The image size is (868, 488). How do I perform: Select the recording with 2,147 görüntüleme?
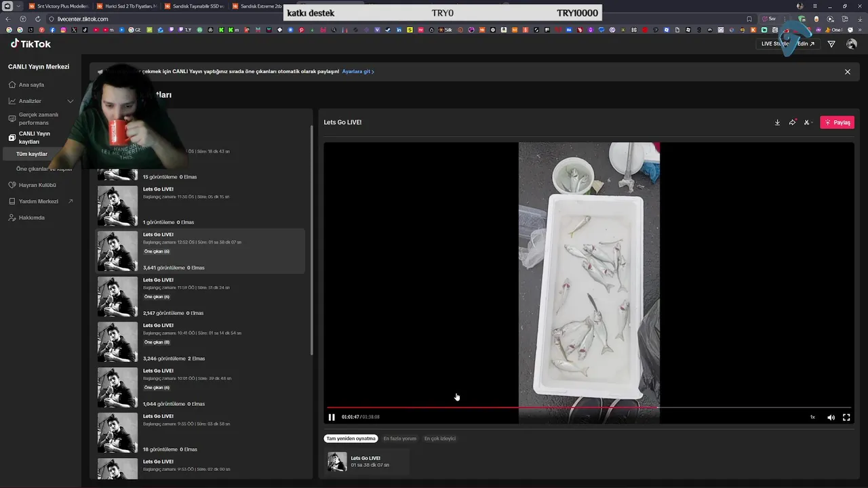pyautogui.click(x=201, y=296)
